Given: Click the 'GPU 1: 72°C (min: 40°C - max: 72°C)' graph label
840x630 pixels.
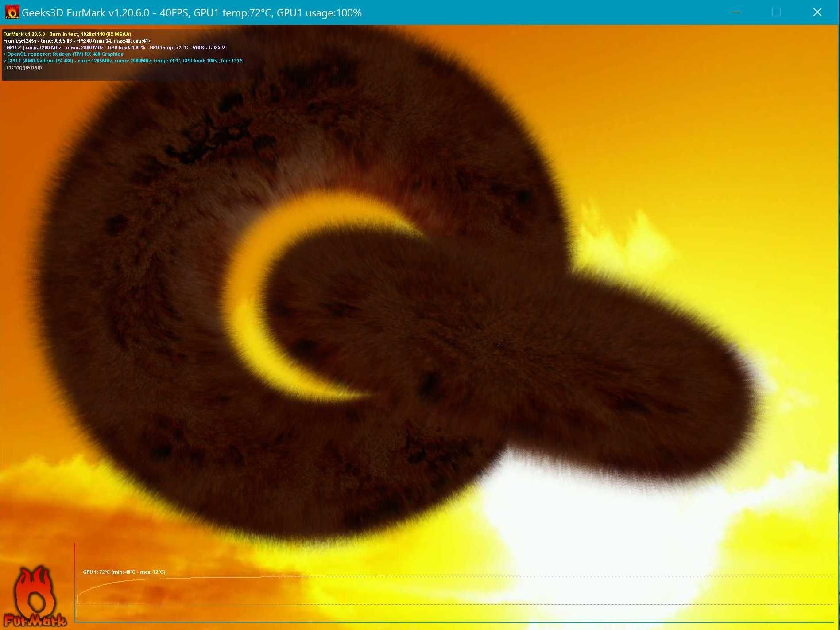Looking at the screenshot, I should pos(124,572).
